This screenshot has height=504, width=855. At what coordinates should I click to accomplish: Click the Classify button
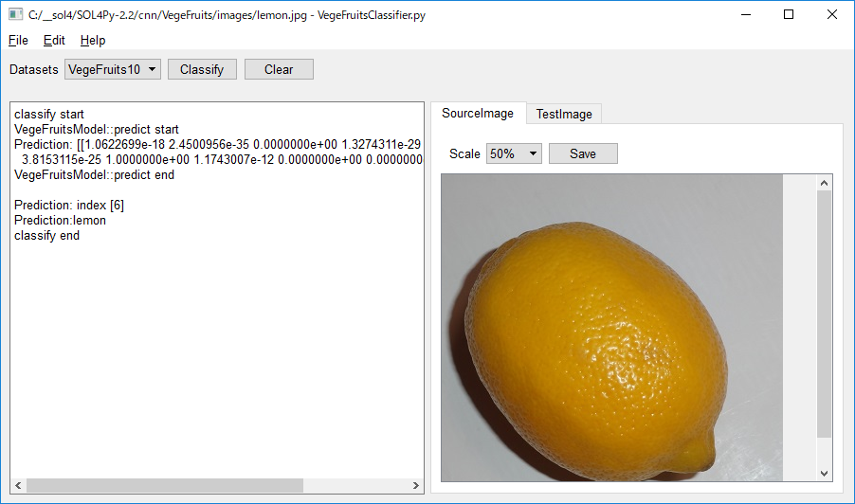tap(202, 69)
